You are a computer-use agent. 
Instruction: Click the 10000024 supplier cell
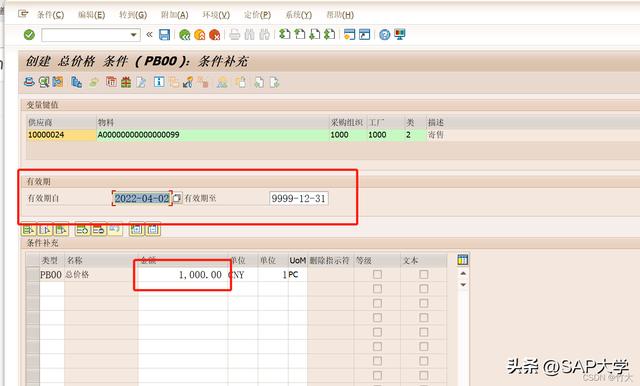tap(61, 135)
